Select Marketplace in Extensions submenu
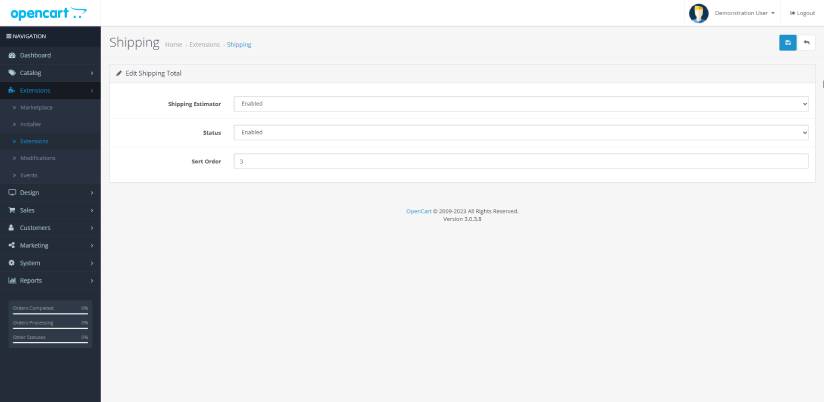The height and width of the screenshot is (402, 824). click(x=36, y=107)
